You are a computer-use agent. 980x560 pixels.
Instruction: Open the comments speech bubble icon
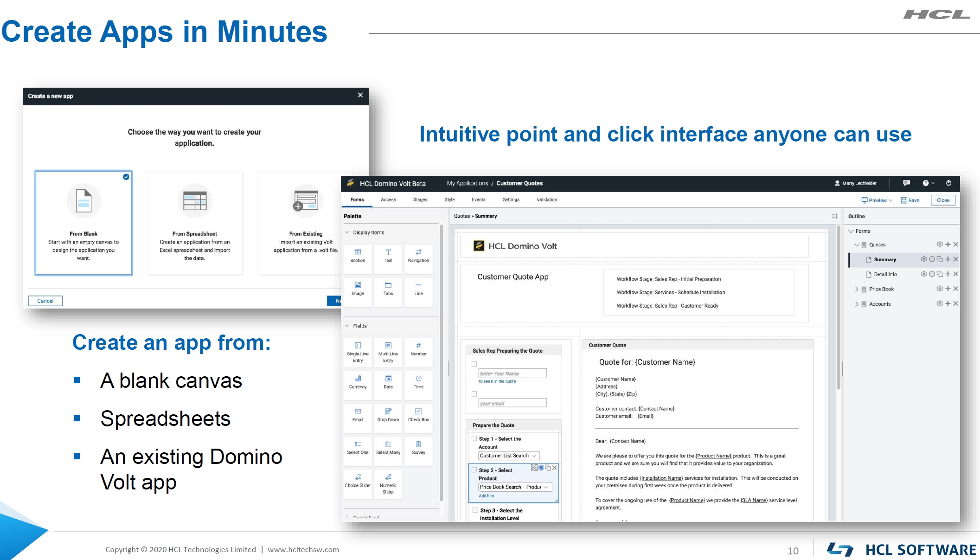tap(906, 183)
